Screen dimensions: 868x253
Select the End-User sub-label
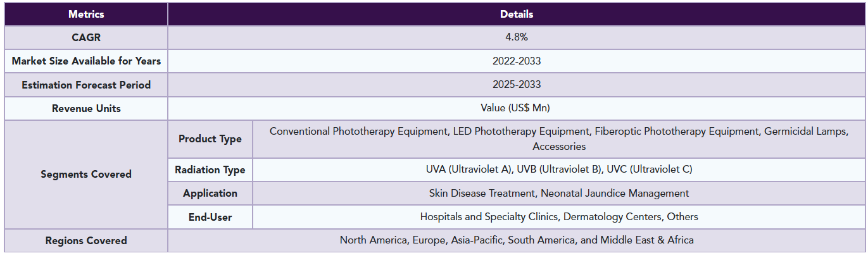pos(210,217)
